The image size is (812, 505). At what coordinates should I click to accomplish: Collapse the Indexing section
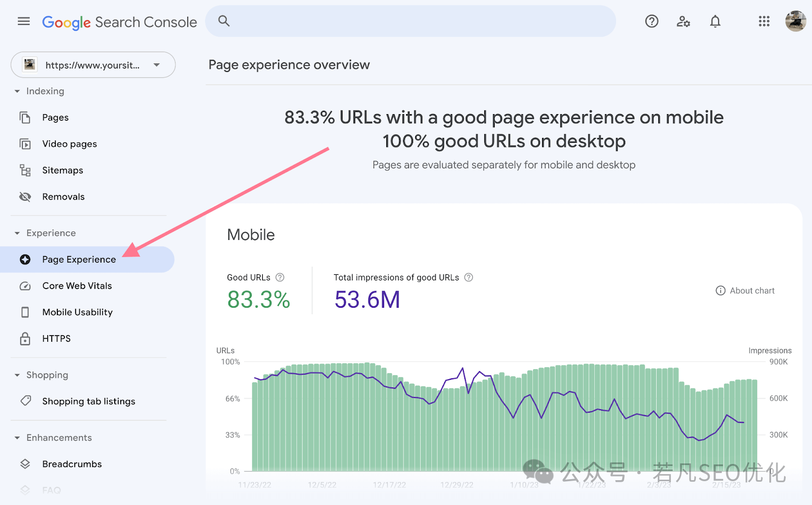[x=17, y=91]
